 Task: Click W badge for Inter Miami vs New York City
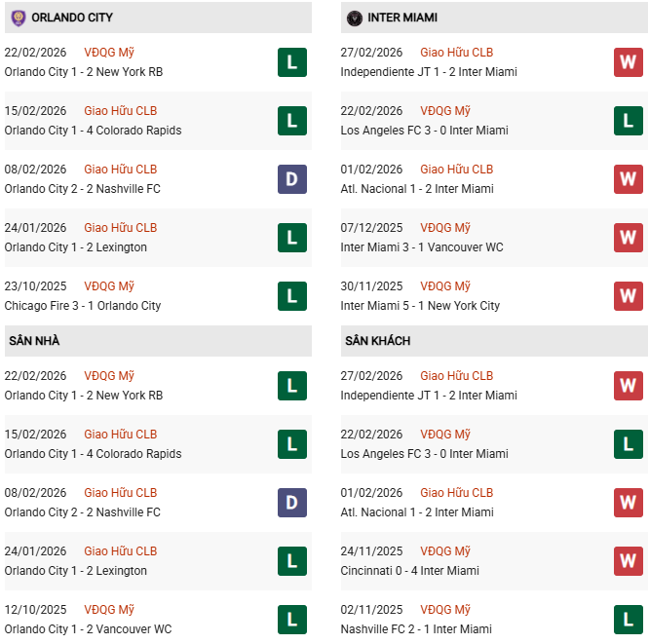[628, 295]
